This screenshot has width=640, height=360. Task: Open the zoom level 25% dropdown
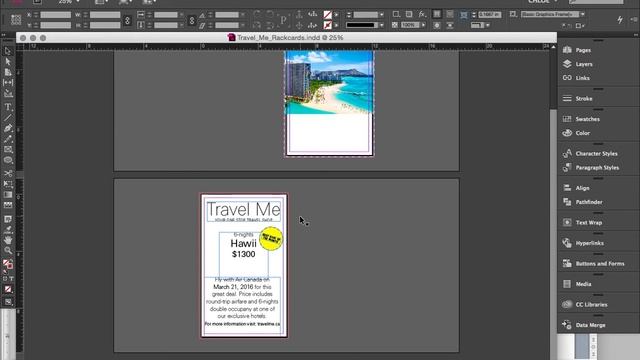[x=78, y=2]
